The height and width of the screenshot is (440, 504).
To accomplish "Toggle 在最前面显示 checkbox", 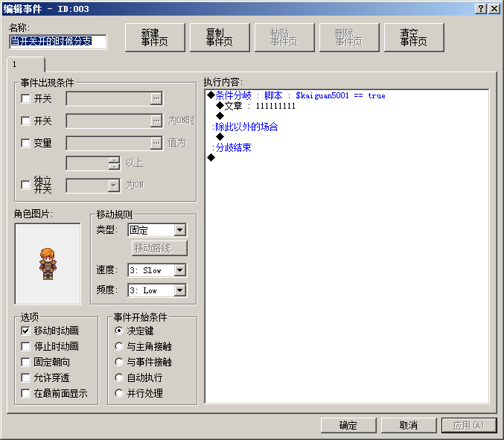I will coord(25,393).
